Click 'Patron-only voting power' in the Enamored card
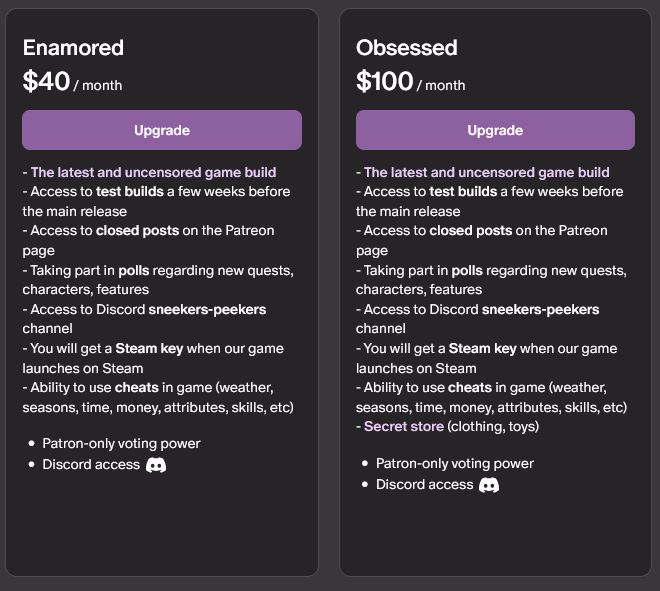660x591 pixels. pyautogui.click(x=121, y=444)
